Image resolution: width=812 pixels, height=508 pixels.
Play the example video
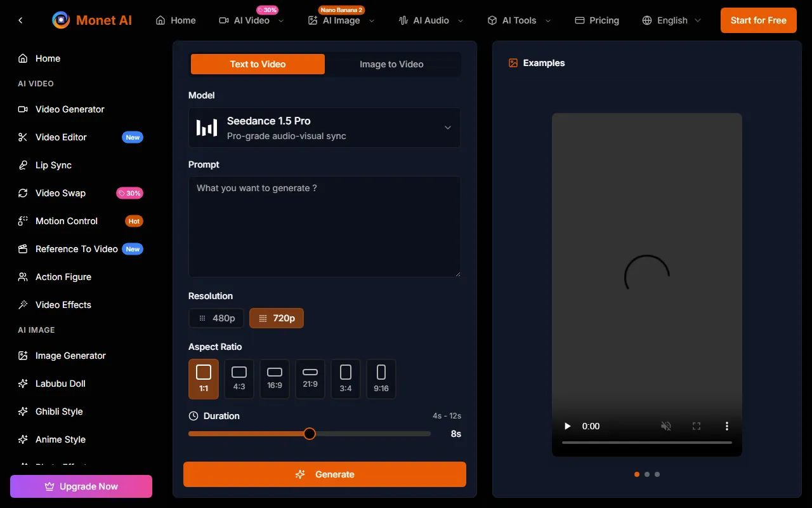click(568, 426)
